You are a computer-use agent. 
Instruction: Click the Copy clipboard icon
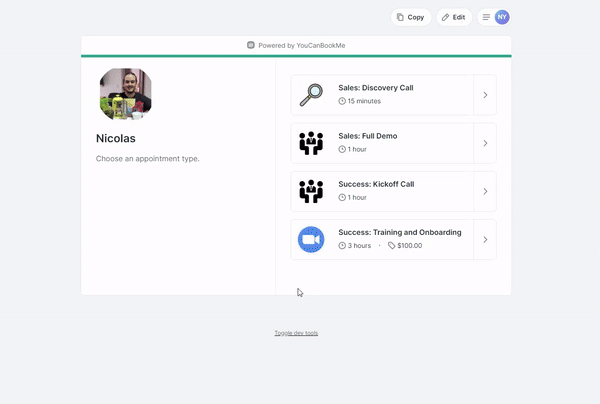[400, 17]
